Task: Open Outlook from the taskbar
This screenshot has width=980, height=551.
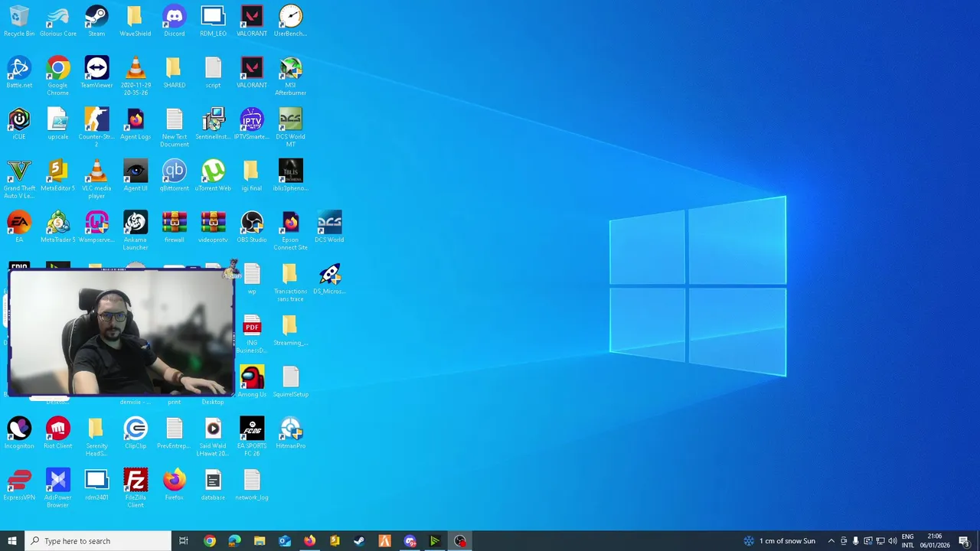Action: pyautogui.click(x=285, y=541)
